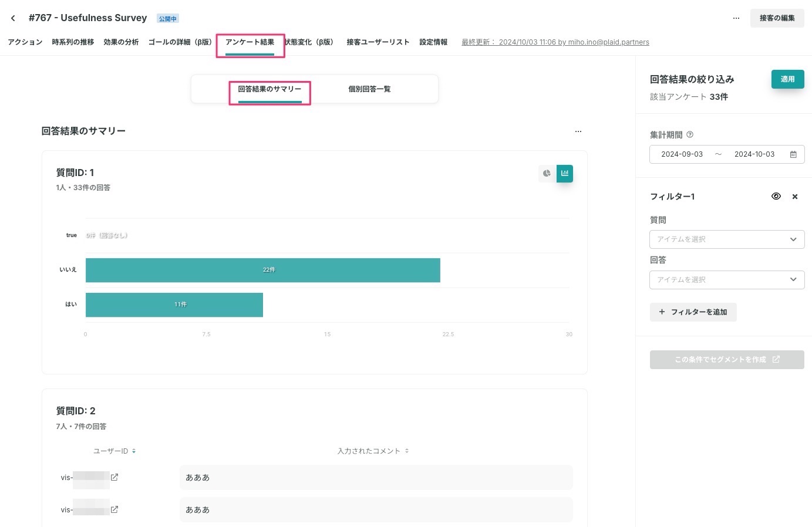The image size is (812, 527).
Task: Expand the 回答 item dropdown
Action: click(727, 280)
